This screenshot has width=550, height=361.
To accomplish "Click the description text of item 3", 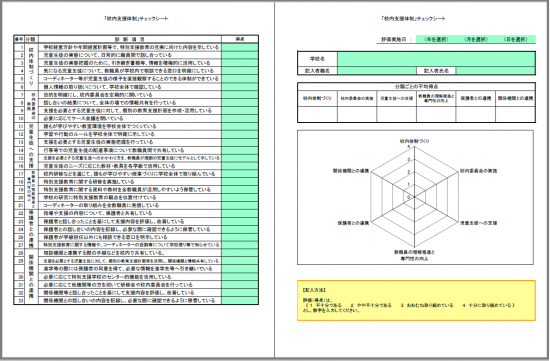I will point(127,63).
